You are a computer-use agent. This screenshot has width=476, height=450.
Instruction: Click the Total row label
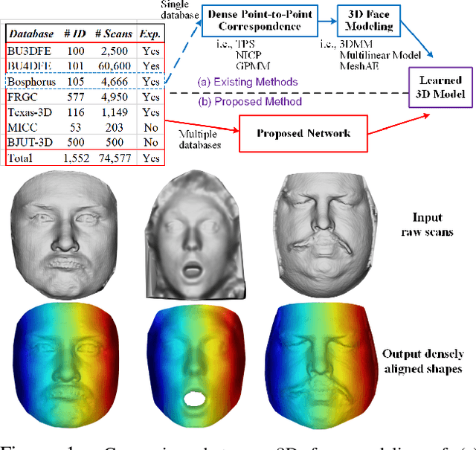point(20,158)
